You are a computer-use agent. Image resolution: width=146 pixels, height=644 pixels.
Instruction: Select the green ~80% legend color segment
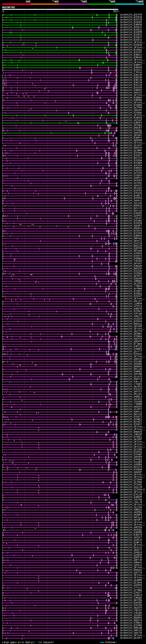[x=101, y=4]
